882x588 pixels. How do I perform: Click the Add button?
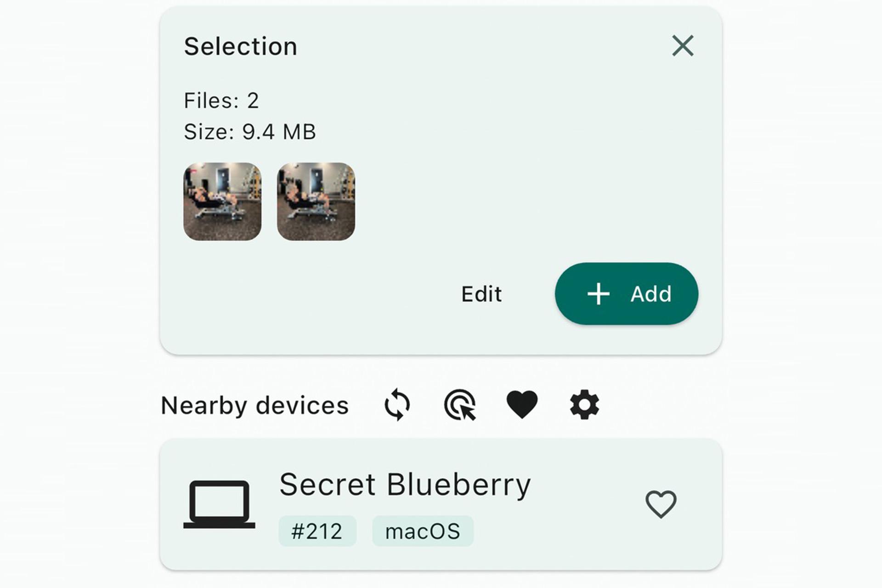(x=627, y=294)
